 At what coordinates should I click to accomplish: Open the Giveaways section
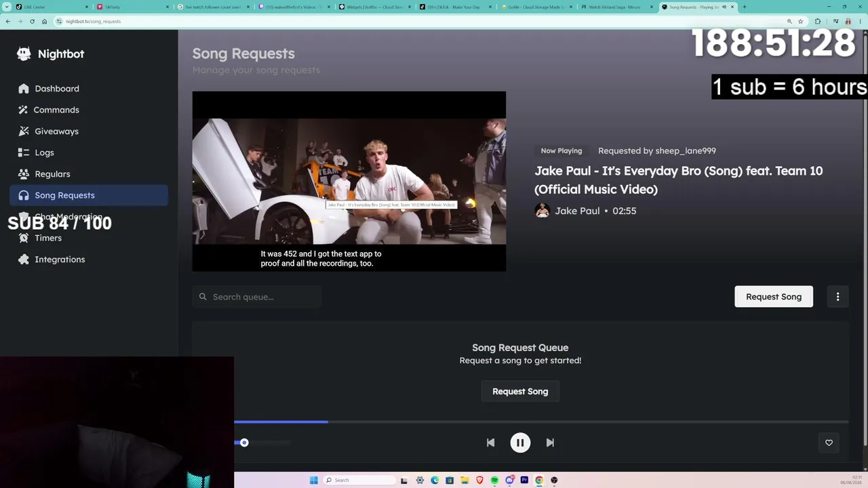[89, 131]
